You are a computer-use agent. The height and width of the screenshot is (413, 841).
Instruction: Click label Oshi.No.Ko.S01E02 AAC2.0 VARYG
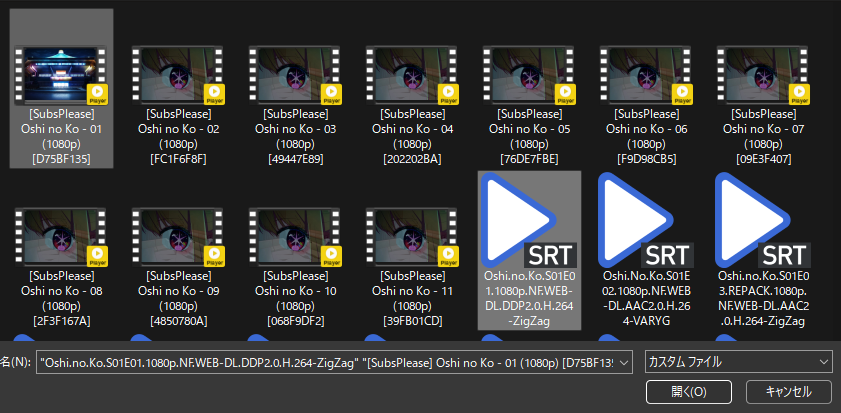[x=646, y=299]
